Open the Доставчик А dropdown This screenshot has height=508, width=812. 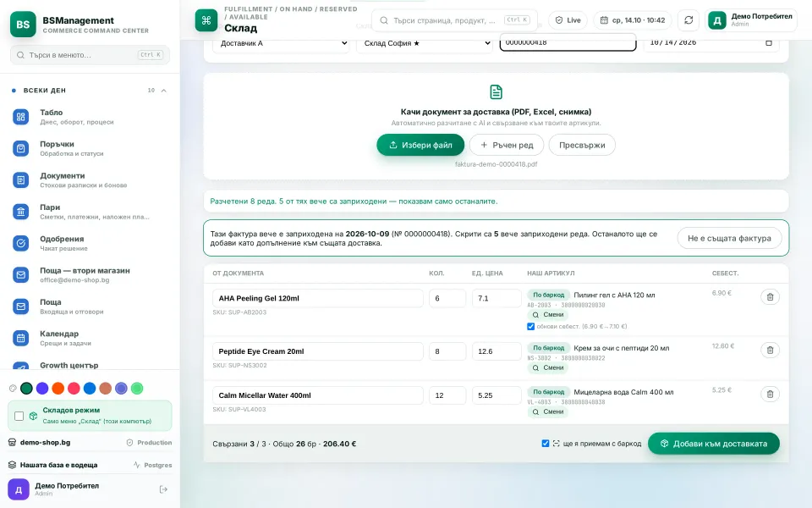281,43
